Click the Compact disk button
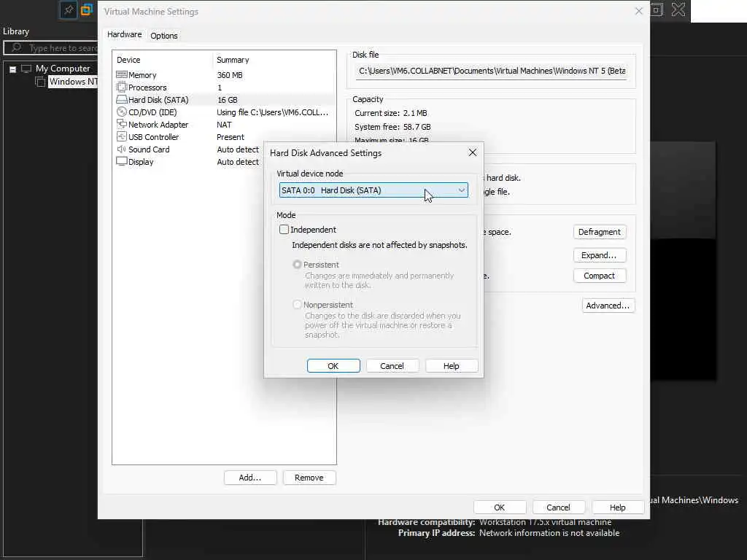Viewport: 747px width, 560px height. 600,276
